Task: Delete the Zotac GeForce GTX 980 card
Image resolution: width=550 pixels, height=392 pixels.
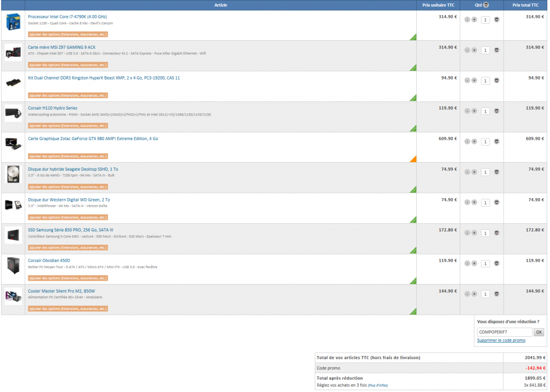Action: tap(497, 142)
